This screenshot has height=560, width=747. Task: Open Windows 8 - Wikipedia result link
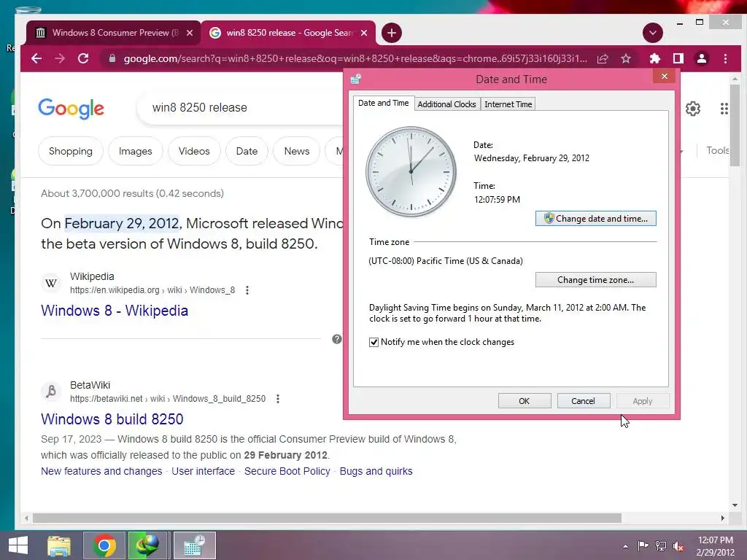pos(115,311)
